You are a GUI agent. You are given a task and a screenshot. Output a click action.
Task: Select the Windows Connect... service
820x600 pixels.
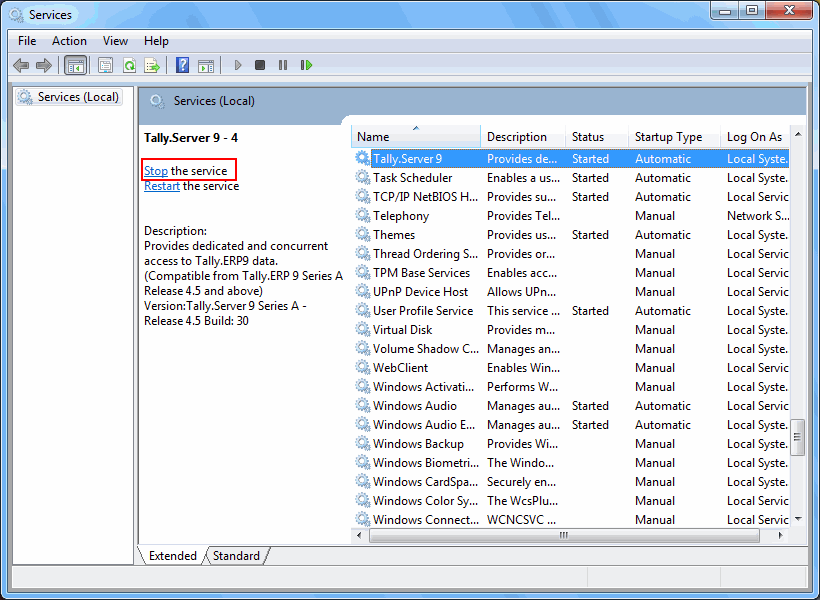coord(426,519)
